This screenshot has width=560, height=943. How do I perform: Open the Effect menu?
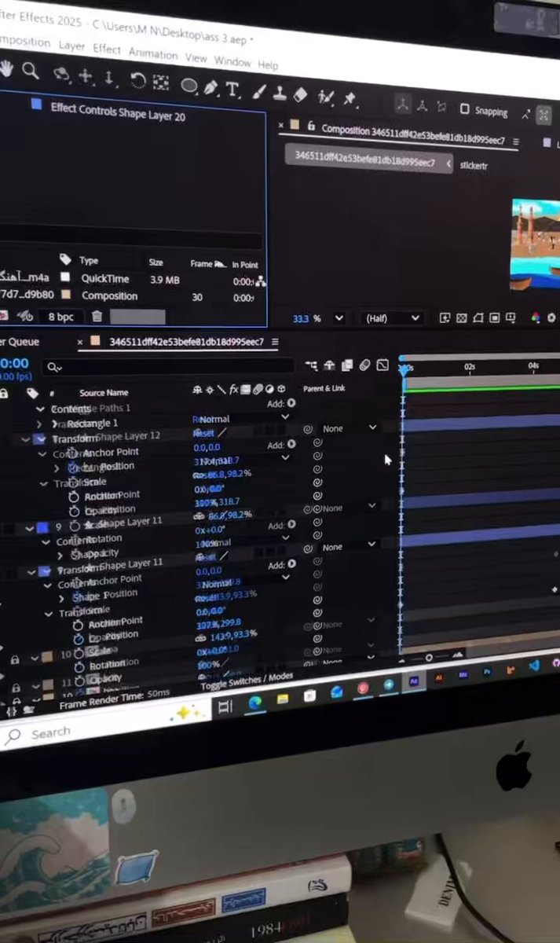[107, 49]
